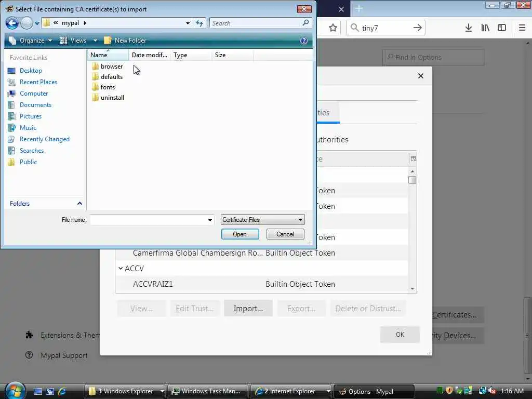Click Import button in Certificate Manager
This screenshot has height=399, width=532.
(248, 309)
